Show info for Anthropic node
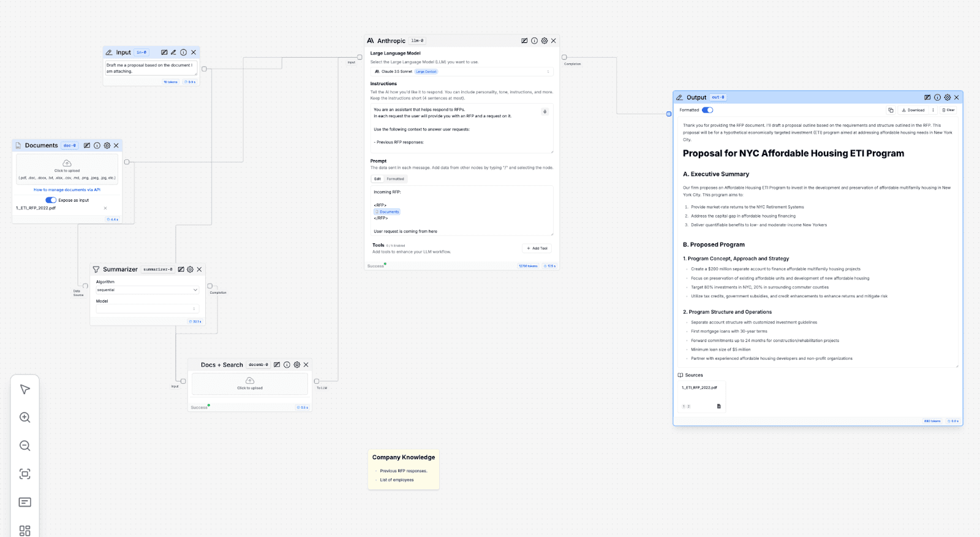This screenshot has width=980, height=537. [534, 40]
